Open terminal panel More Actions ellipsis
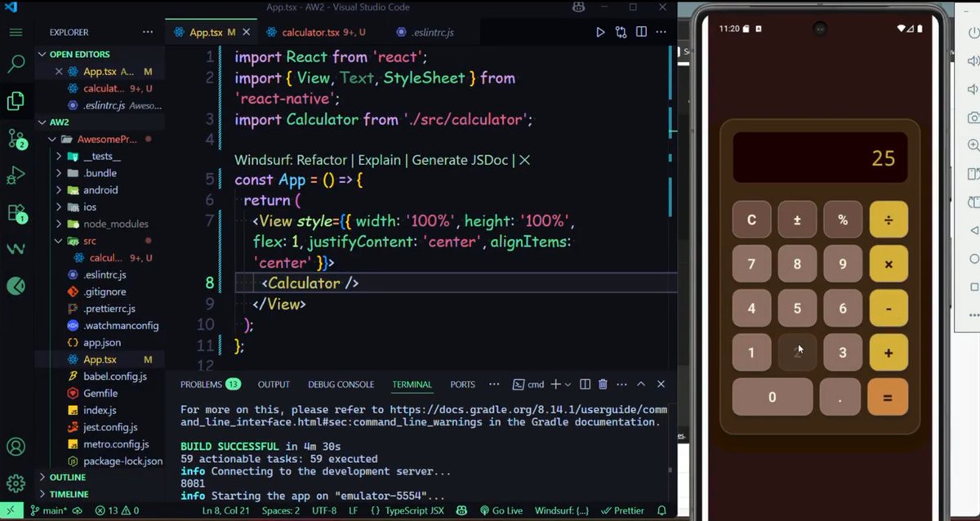 (x=622, y=385)
